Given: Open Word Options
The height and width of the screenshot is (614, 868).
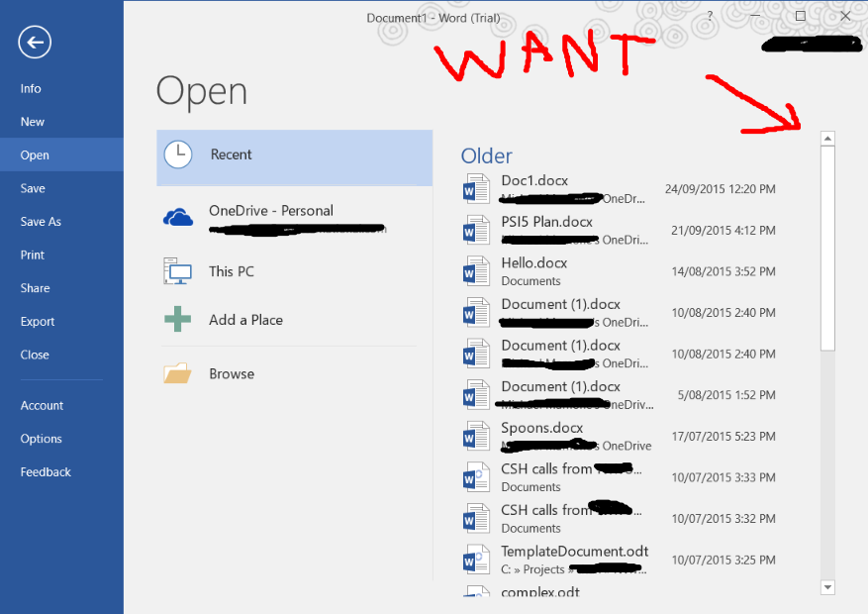Looking at the screenshot, I should (x=61, y=439).
